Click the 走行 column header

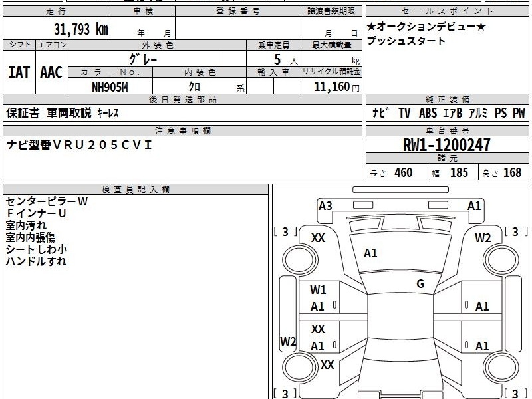point(57,11)
